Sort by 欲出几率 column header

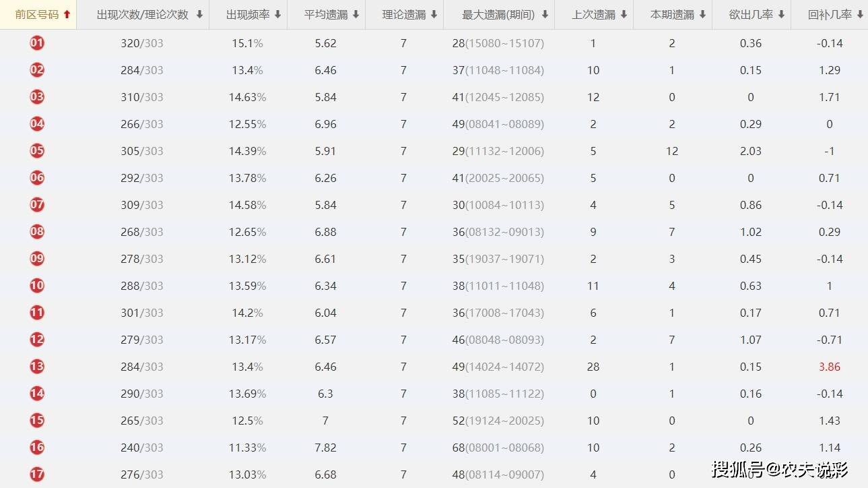pyautogui.click(x=751, y=15)
